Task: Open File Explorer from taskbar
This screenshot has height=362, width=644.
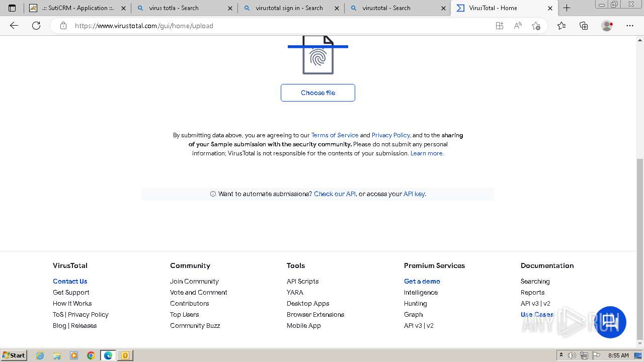Action: point(57,355)
